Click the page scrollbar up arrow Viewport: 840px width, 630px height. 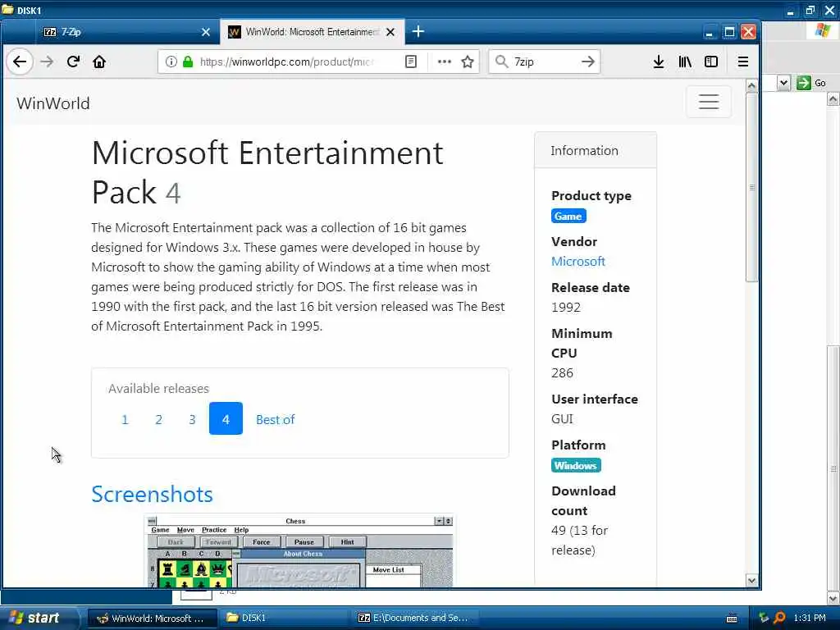[752, 85]
